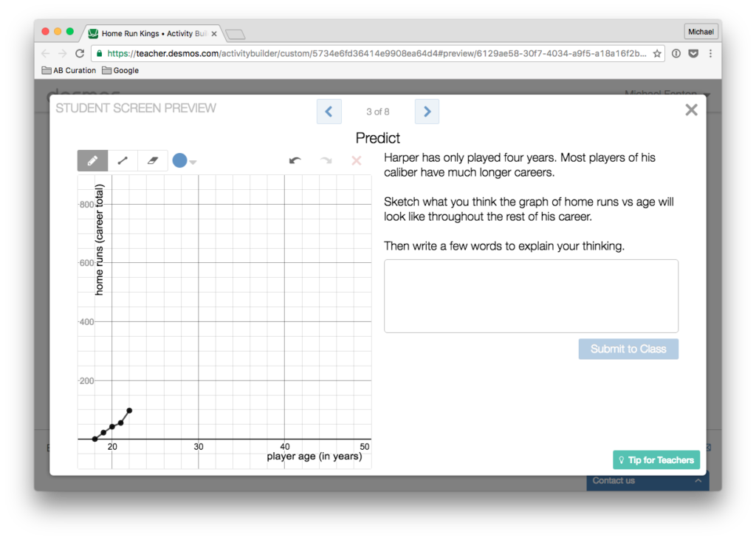The height and width of the screenshot is (540, 756).
Task: Open a new browser tab
Action: (x=236, y=34)
